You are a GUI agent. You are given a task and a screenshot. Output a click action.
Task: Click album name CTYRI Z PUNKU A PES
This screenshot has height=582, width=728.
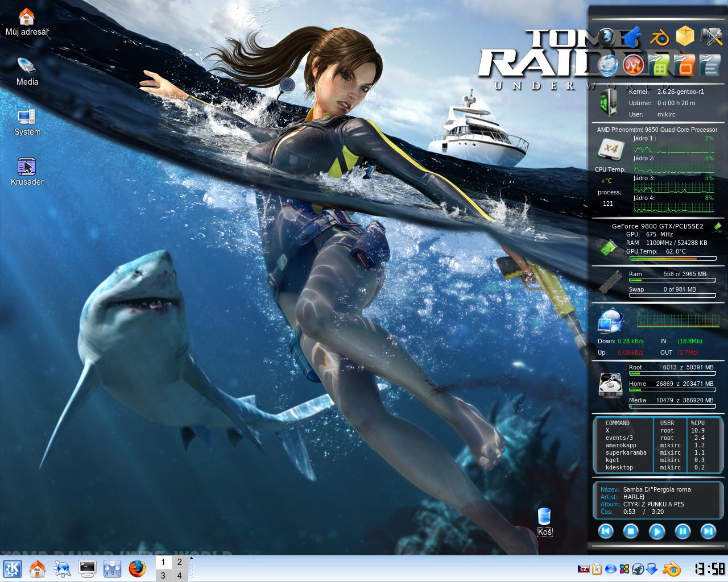(x=653, y=504)
